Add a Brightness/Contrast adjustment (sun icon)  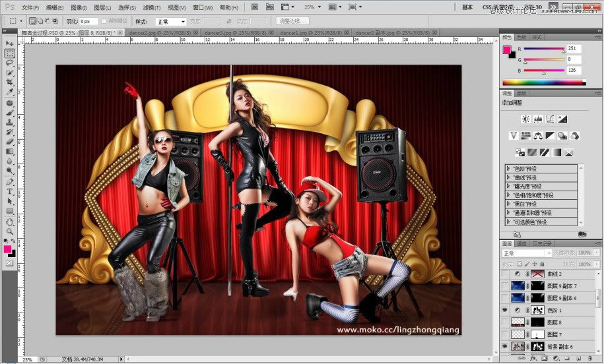[x=525, y=119]
